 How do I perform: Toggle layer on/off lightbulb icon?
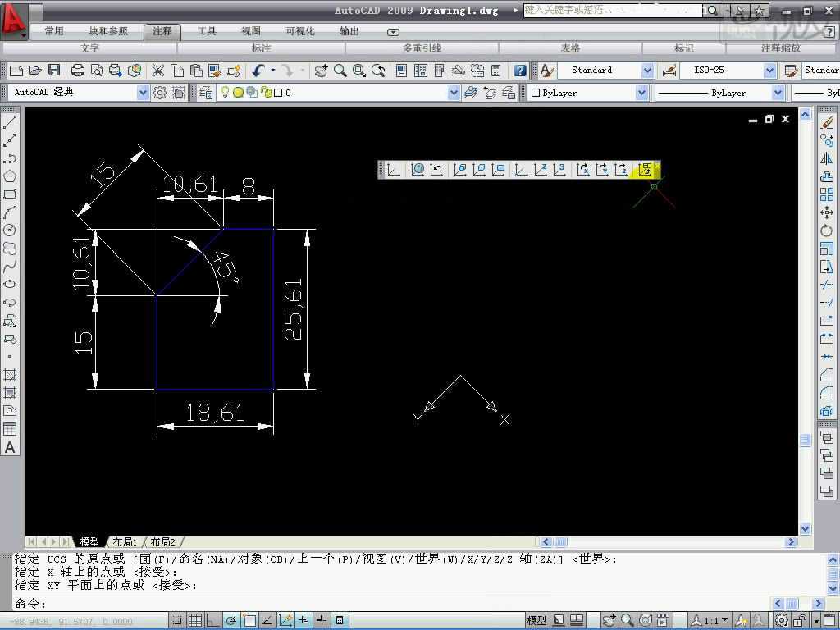[225, 93]
